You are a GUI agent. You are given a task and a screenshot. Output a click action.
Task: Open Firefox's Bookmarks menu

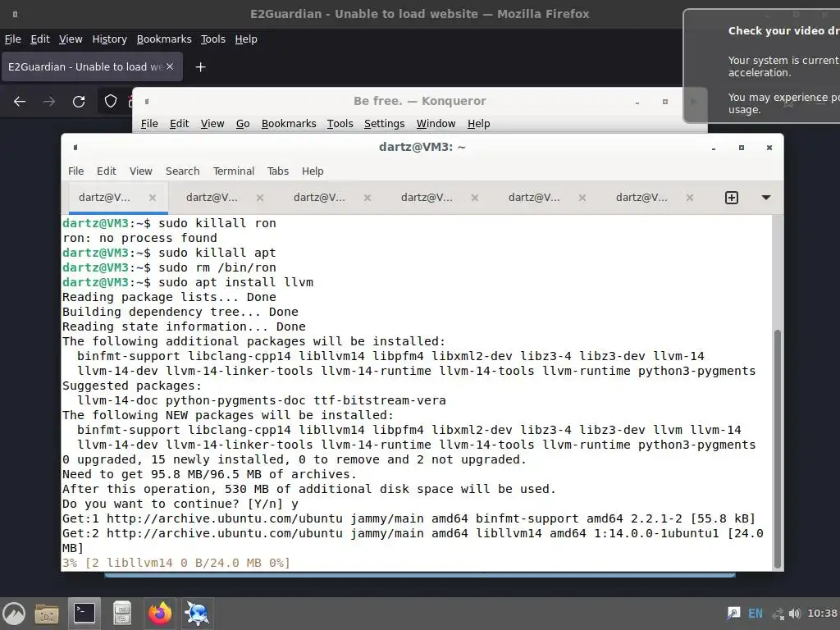[164, 39]
